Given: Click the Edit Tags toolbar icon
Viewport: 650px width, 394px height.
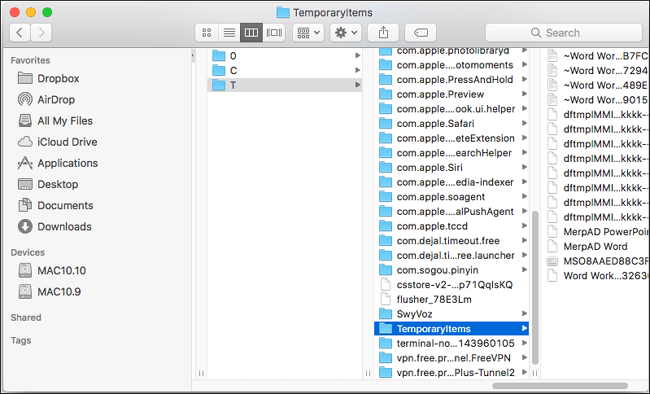Looking at the screenshot, I should (420, 33).
